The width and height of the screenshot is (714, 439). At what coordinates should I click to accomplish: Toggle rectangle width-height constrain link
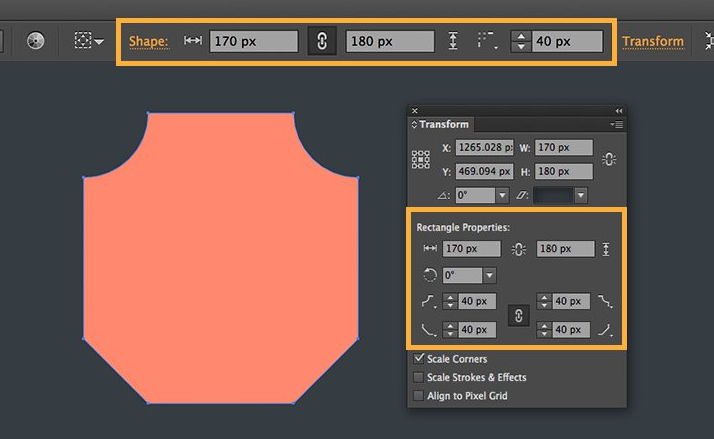click(x=518, y=249)
